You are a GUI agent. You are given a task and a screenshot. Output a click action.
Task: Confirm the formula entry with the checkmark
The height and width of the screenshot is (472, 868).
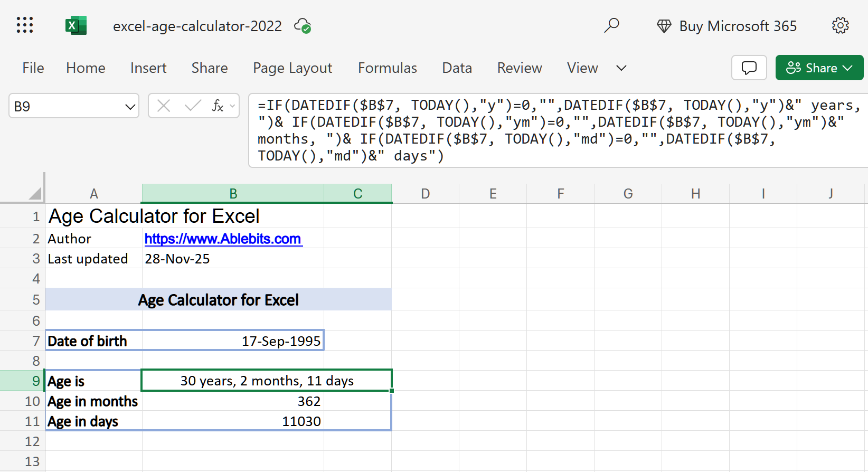pos(193,106)
